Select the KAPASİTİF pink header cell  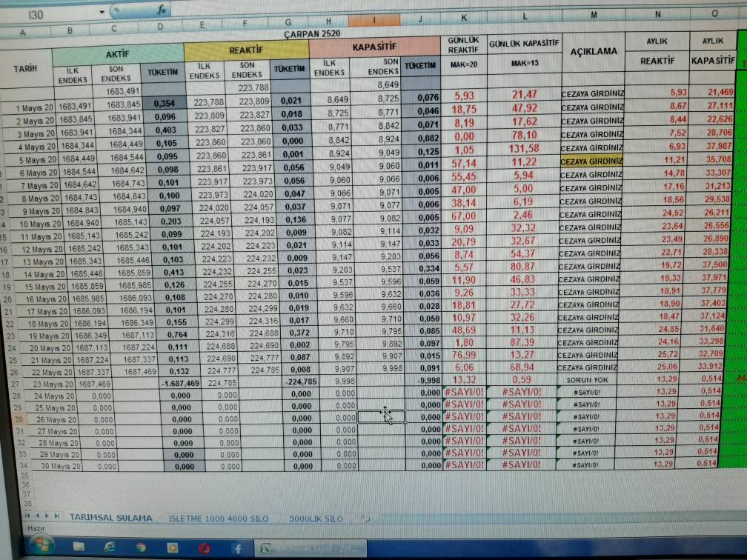click(374, 47)
